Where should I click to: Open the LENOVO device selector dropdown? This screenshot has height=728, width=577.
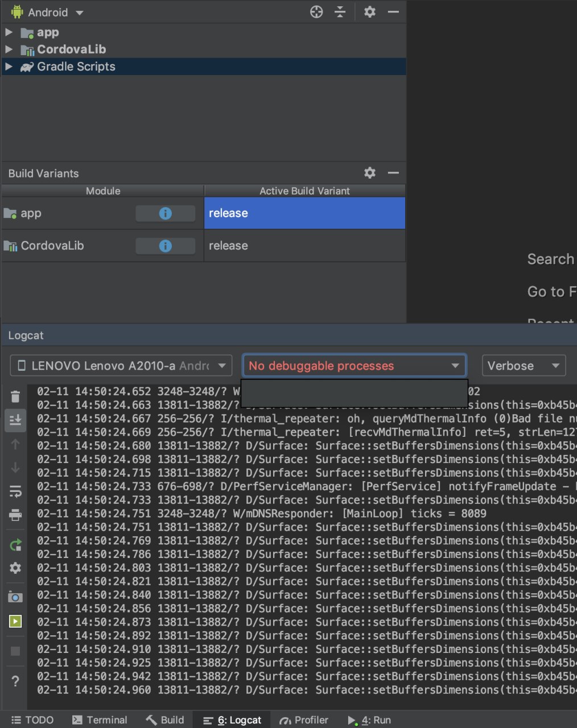[x=121, y=366]
